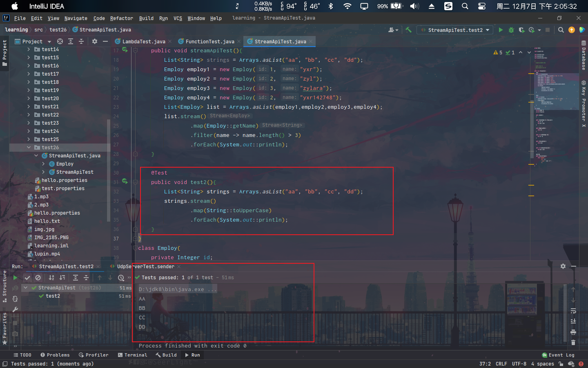
Task: Open the test history clock icon
Action: (x=121, y=278)
